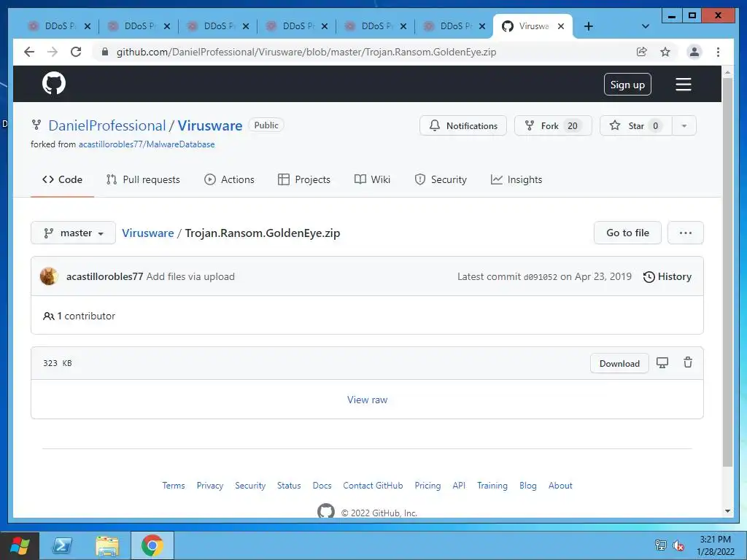Select the Code tab
This screenshot has height=560, width=747.
[x=63, y=179]
